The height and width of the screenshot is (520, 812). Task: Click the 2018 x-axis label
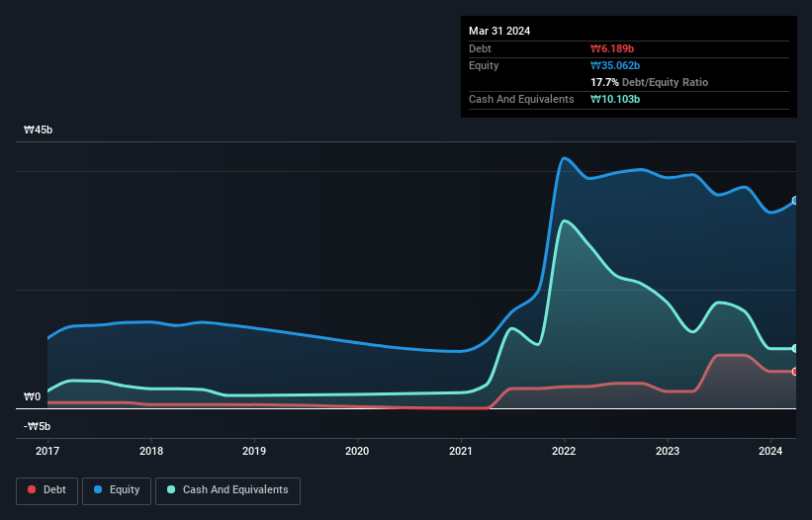click(x=151, y=451)
